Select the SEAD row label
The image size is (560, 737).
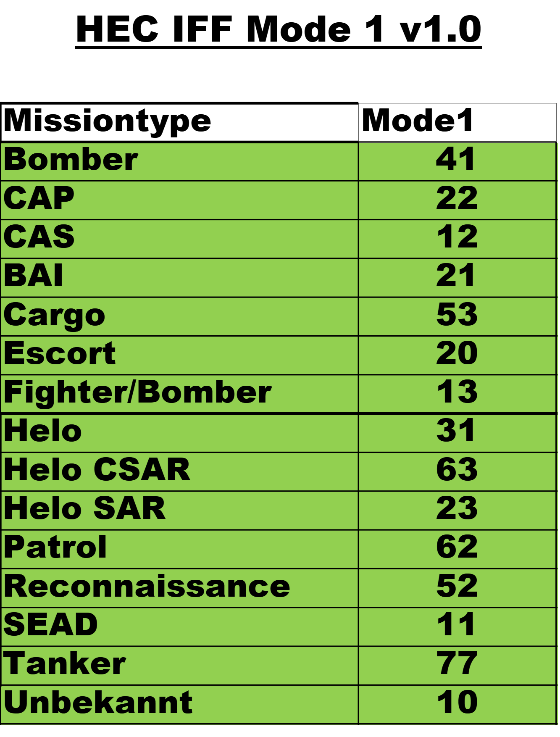point(50,626)
